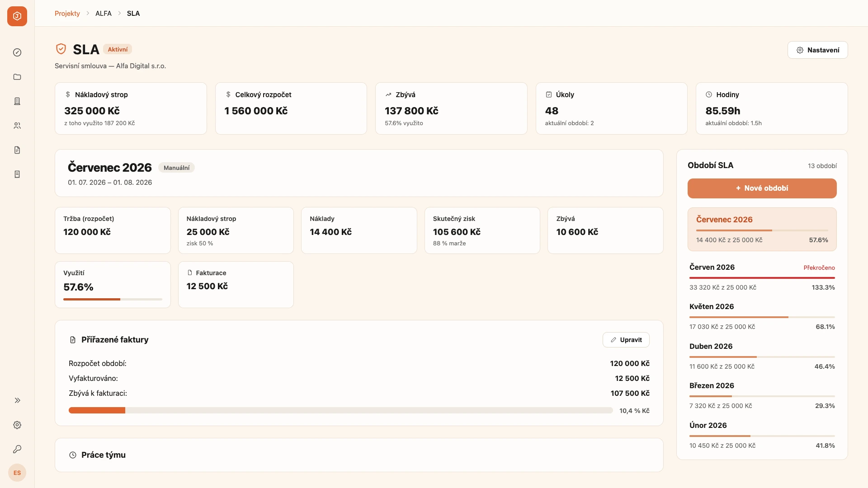Open the key icon in sidebar
This screenshot has width=868, height=488.
[x=17, y=449]
